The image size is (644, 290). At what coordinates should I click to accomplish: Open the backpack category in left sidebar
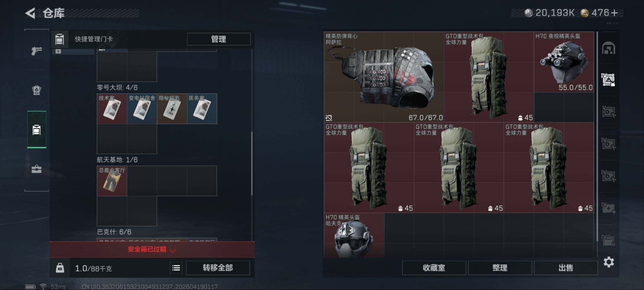[37, 90]
